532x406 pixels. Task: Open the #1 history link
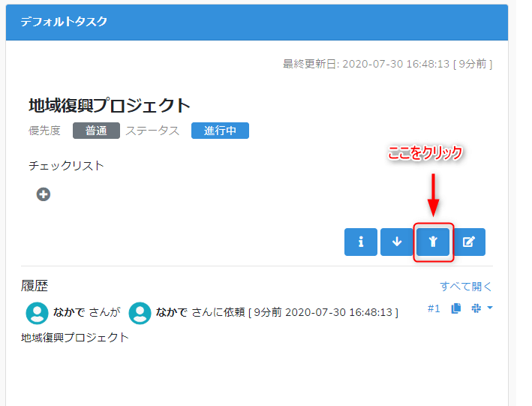(x=434, y=308)
